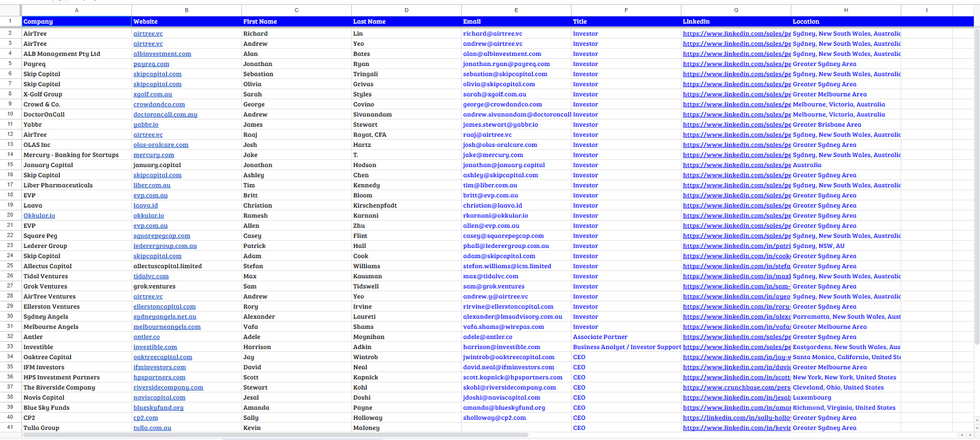
Task: Select column C header
Action: point(296,10)
